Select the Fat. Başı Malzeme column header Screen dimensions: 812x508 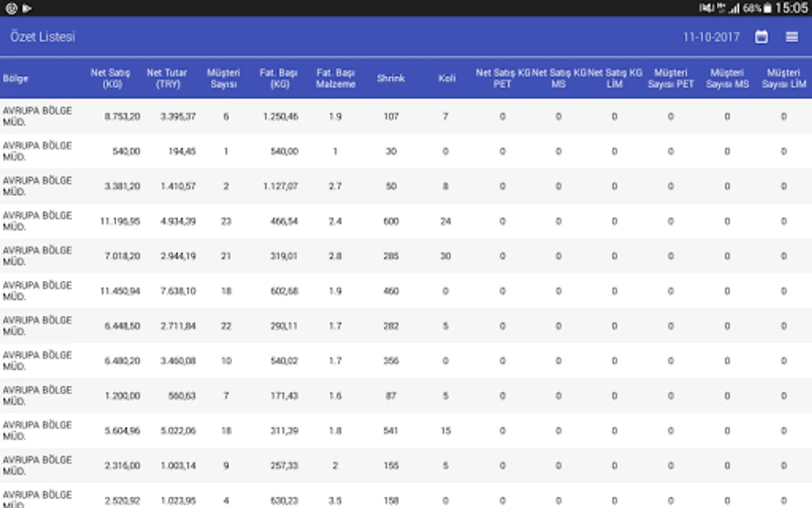[336, 78]
